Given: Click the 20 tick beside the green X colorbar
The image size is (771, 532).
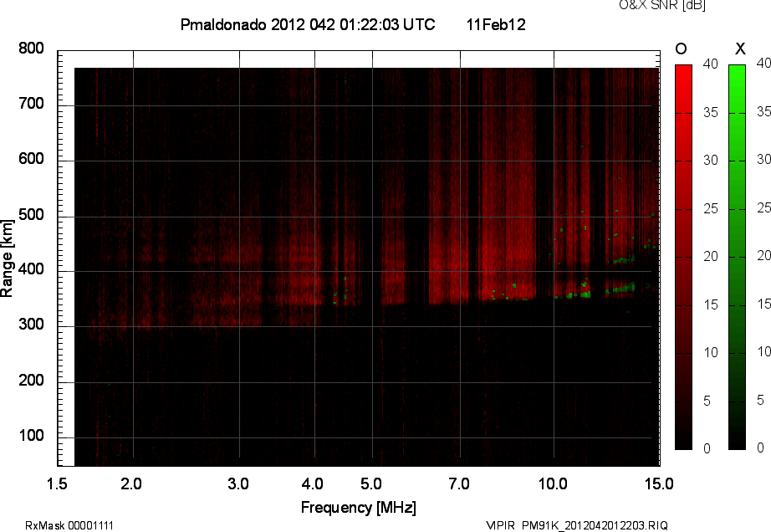Looking at the screenshot, I should point(763,256).
